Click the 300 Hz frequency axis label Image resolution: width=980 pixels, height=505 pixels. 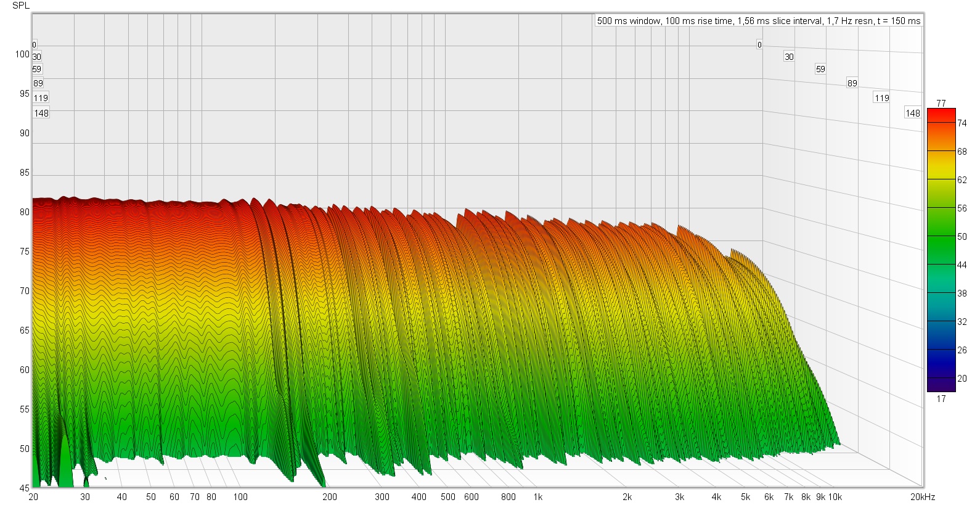click(x=382, y=497)
